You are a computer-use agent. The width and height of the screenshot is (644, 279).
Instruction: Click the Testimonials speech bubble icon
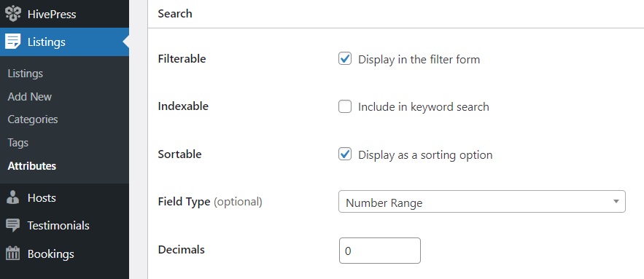(x=12, y=225)
